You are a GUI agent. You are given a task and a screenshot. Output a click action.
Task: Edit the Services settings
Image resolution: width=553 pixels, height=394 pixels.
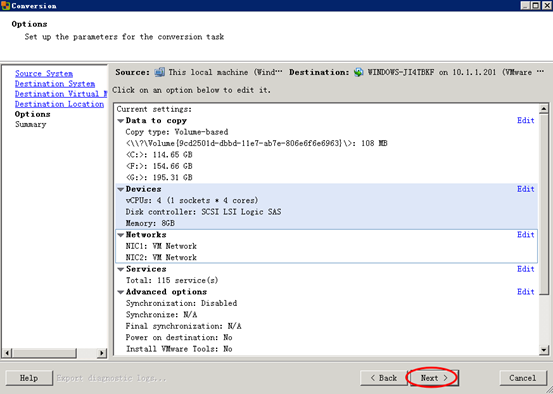[x=525, y=269]
